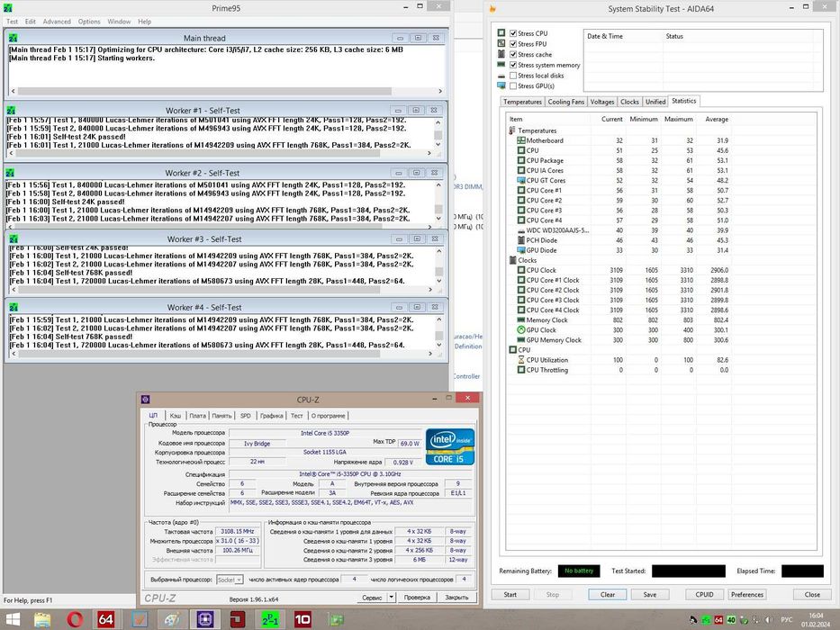Switch to CPU-Z via purple taskbar icon
Image resolution: width=840 pixels, height=630 pixels.
(x=204, y=620)
